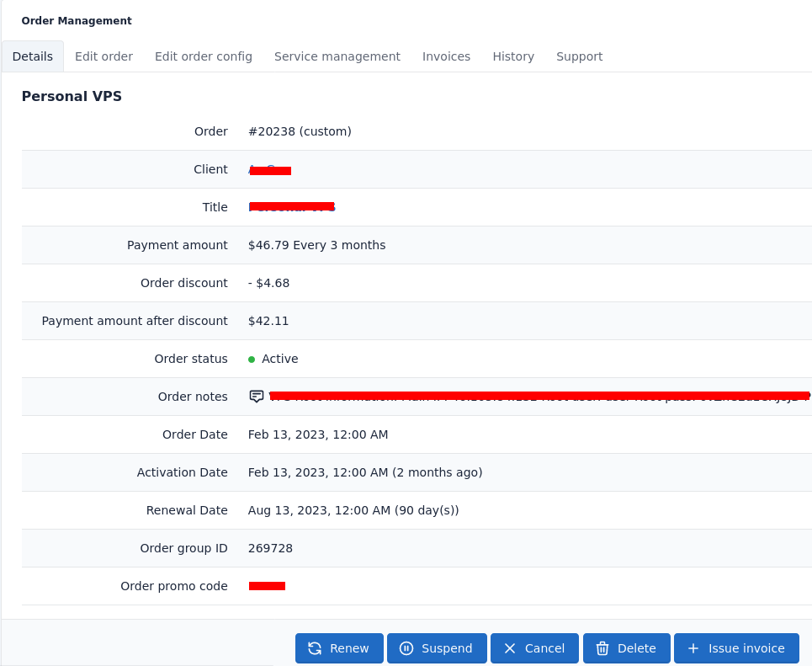Click the pause icon inside the Suspend button
This screenshot has height=666, width=812.
tap(406, 648)
